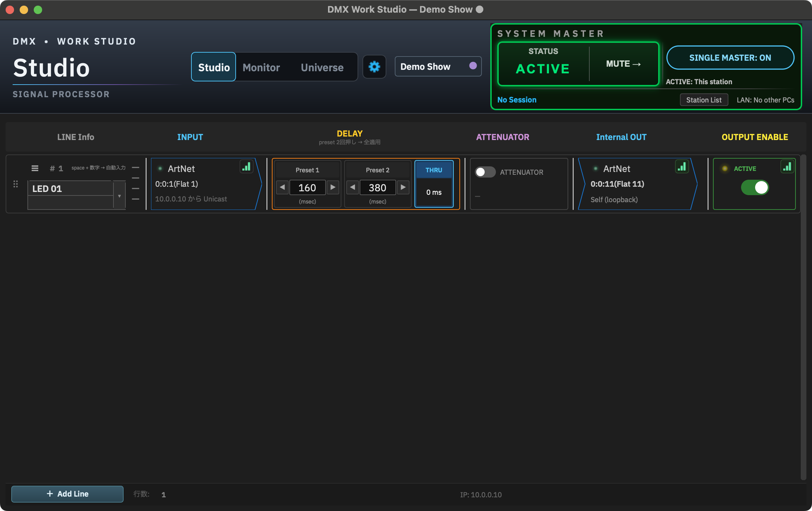Image resolution: width=812 pixels, height=511 pixels.
Task: Switch to the Studio tab
Action: pos(214,67)
